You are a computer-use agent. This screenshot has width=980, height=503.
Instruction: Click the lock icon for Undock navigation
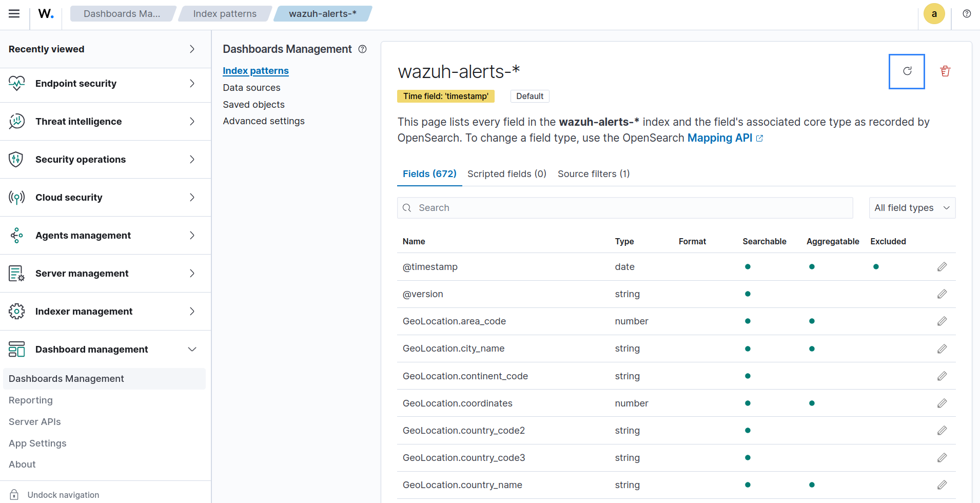point(14,495)
